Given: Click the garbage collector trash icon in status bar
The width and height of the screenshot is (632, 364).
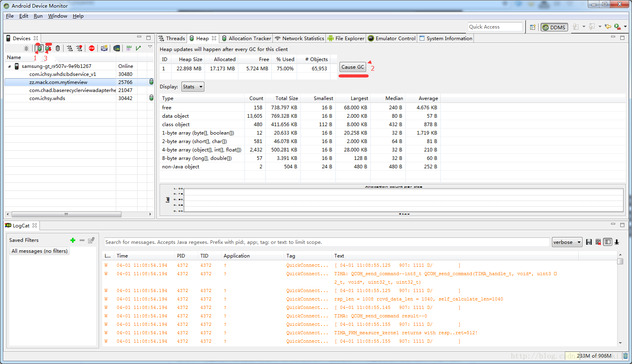Looking at the screenshot, I should 626,356.
